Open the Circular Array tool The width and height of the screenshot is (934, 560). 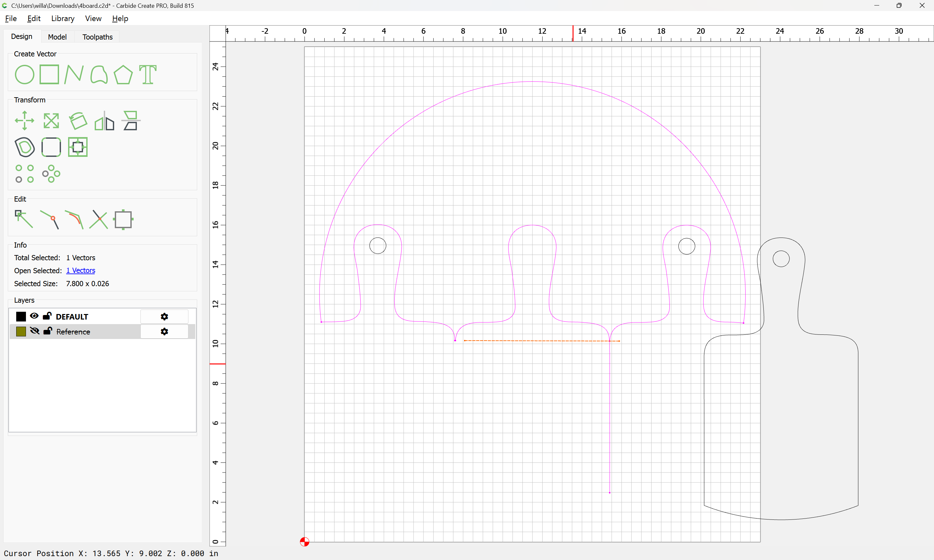pos(51,174)
